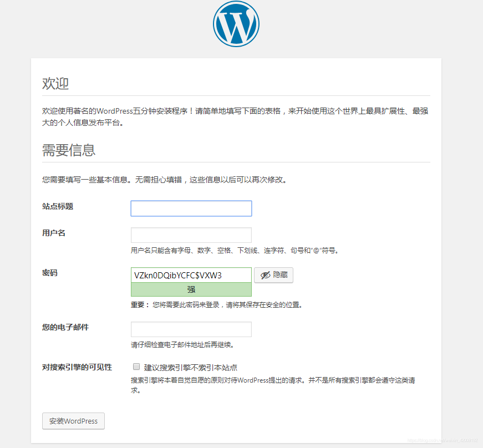Focus the 站点标题 input field
This screenshot has height=448, width=483.
191,208
